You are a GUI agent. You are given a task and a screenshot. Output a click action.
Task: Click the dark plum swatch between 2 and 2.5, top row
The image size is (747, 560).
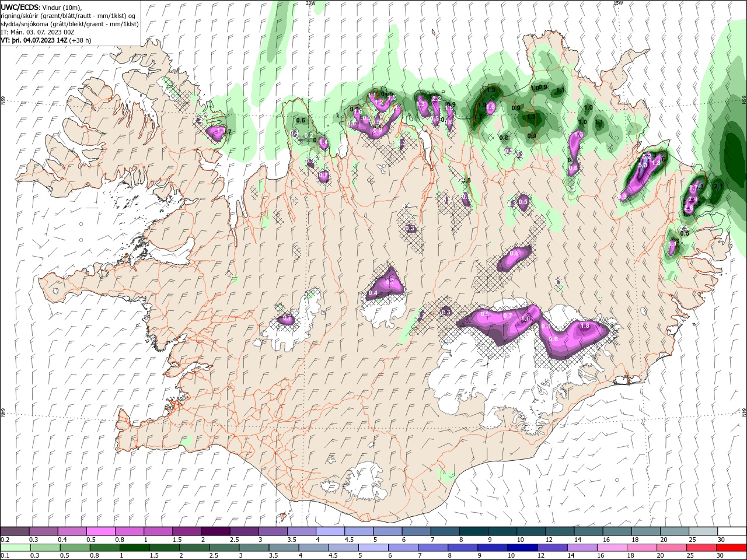pyautogui.click(x=215, y=531)
